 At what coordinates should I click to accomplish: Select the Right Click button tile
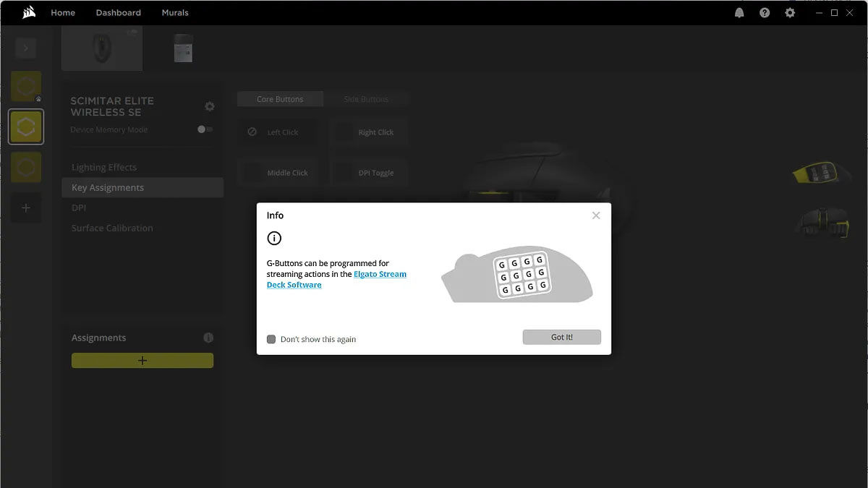click(x=370, y=132)
